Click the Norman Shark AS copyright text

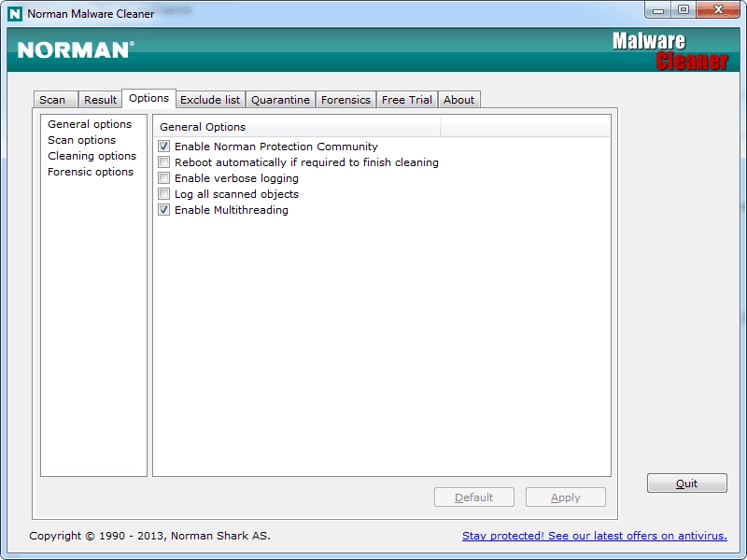pyautogui.click(x=149, y=536)
